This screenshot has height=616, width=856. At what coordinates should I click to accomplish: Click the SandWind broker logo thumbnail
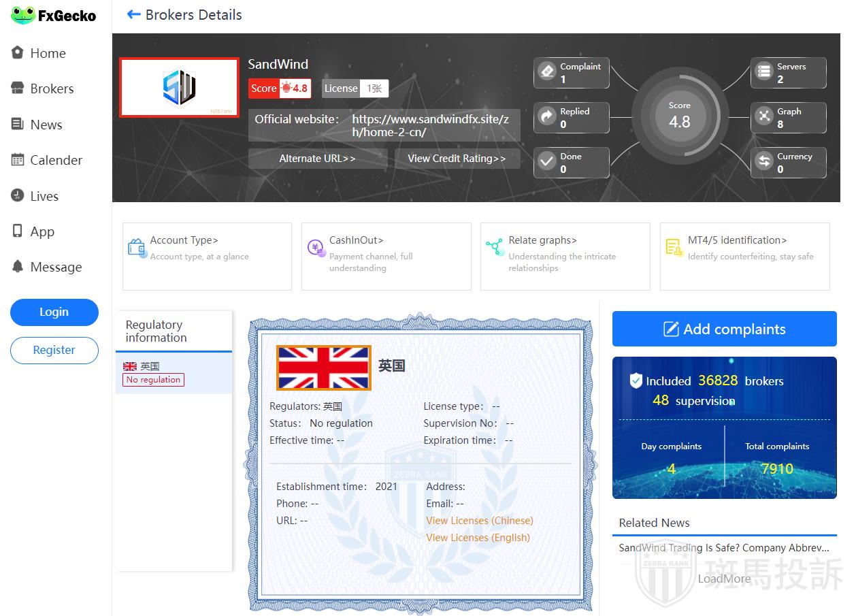click(x=179, y=87)
